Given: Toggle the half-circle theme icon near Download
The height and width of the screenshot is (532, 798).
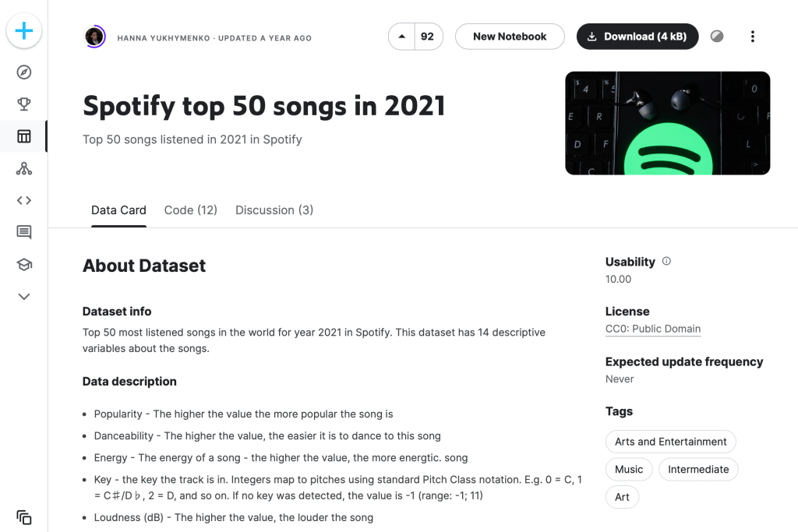Looking at the screenshot, I should (717, 37).
